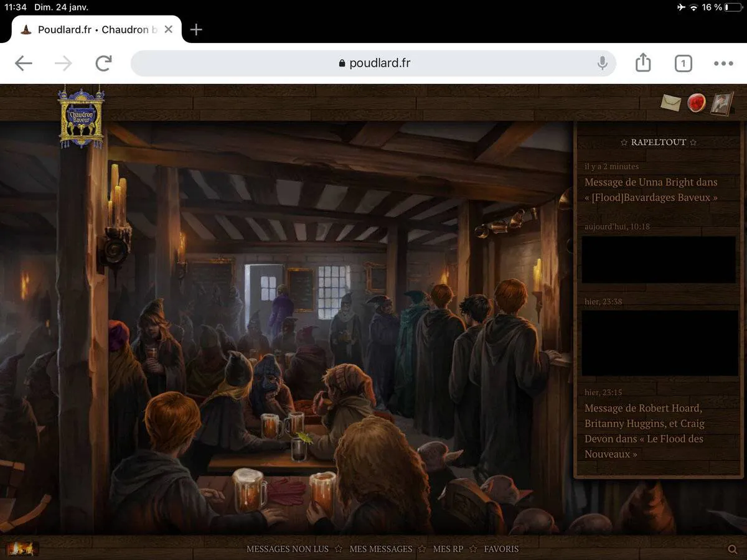Open MES MESSAGES

(x=381, y=549)
